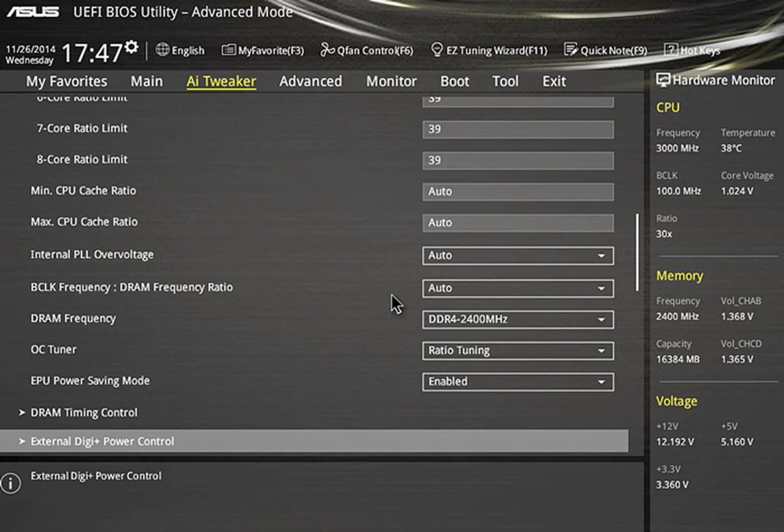Expand External Digi+ Power Control submenu
Viewport: 784px width, 532px height.
click(102, 441)
